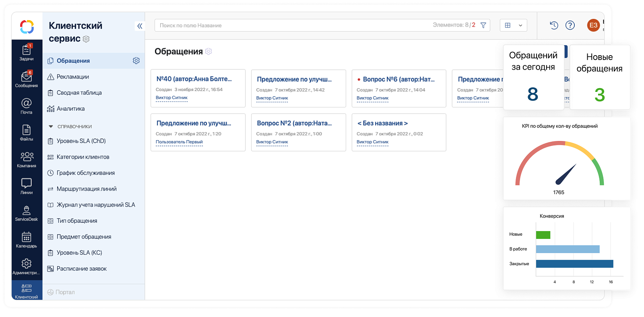This screenshot has height=317, width=644.
Task: Click the Обращений за сегодня widget
Action: tap(533, 77)
